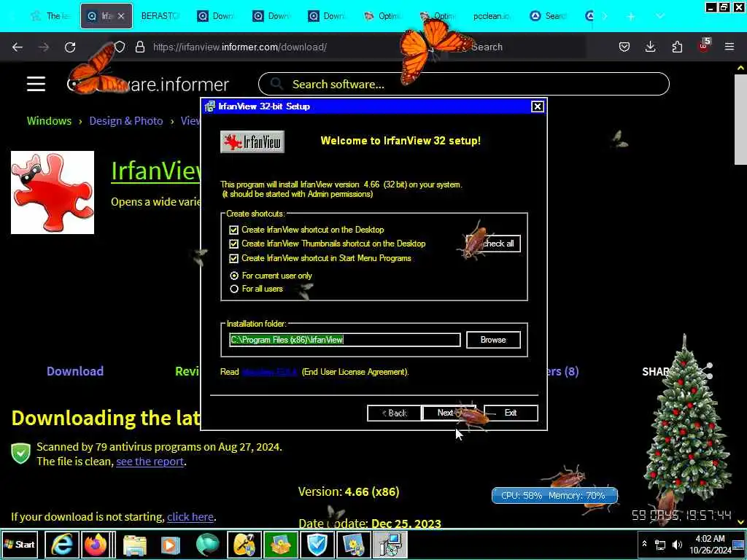Toggle Create IrfanView Thumbnails shortcut on Desktop
The image size is (747, 560).
click(x=233, y=244)
